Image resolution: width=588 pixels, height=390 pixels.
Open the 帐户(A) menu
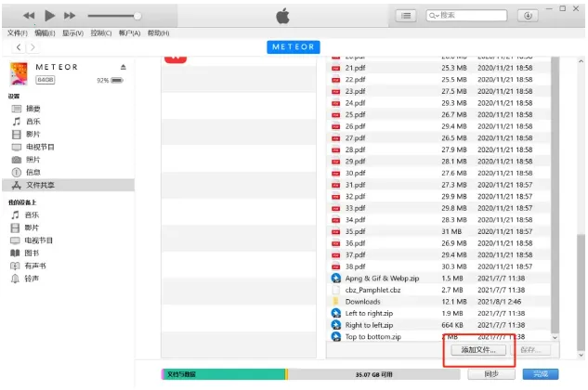tap(130, 32)
